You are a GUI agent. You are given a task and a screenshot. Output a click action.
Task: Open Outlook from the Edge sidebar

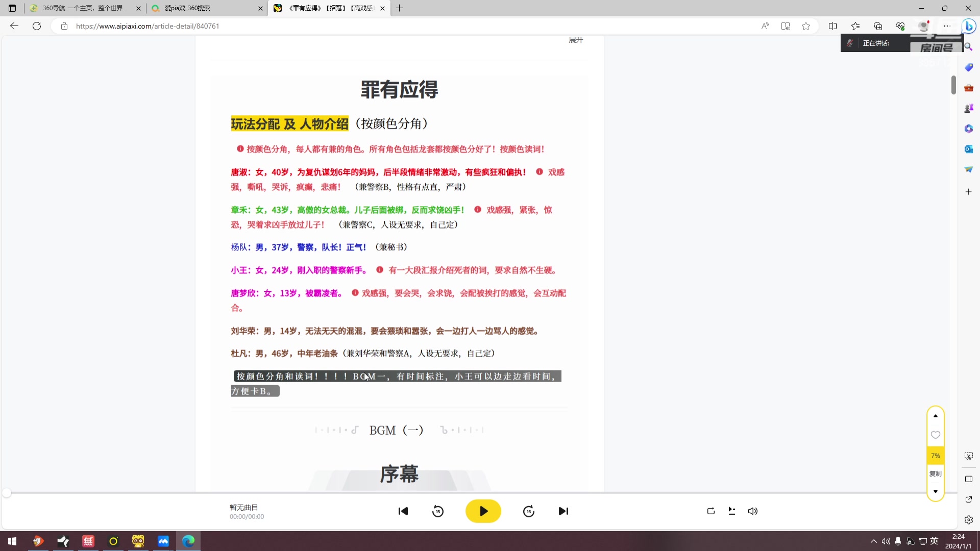click(x=968, y=149)
